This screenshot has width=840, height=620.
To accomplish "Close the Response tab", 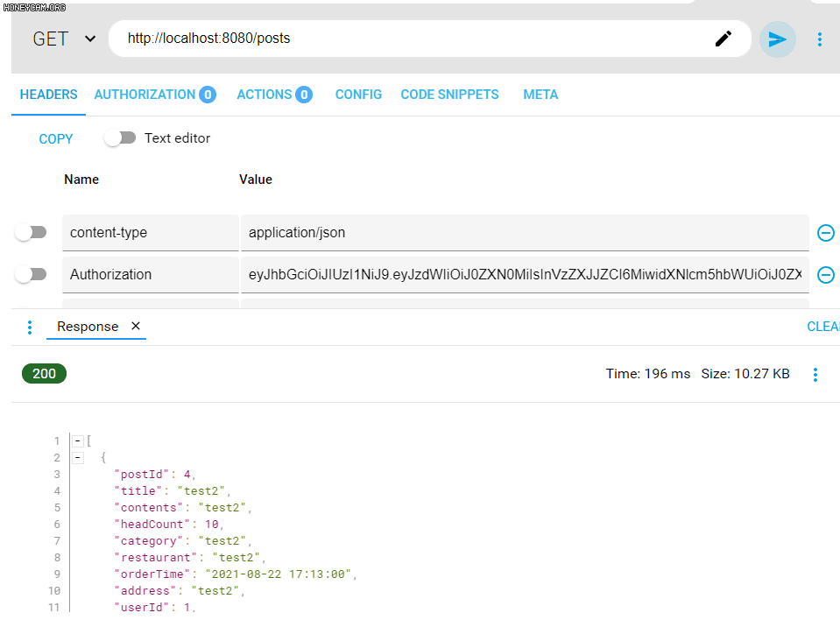I will click(x=136, y=326).
